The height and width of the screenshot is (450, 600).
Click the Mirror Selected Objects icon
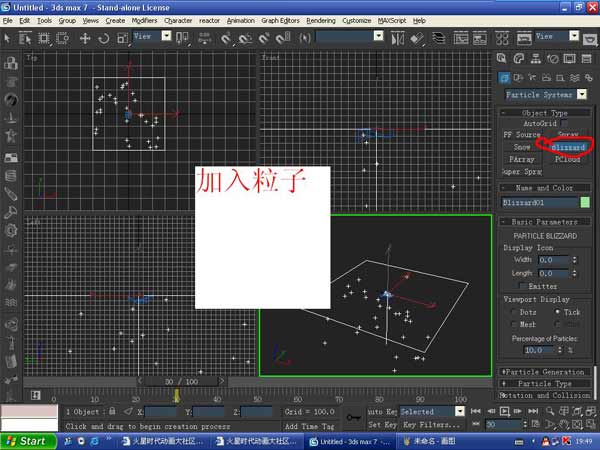(398, 38)
